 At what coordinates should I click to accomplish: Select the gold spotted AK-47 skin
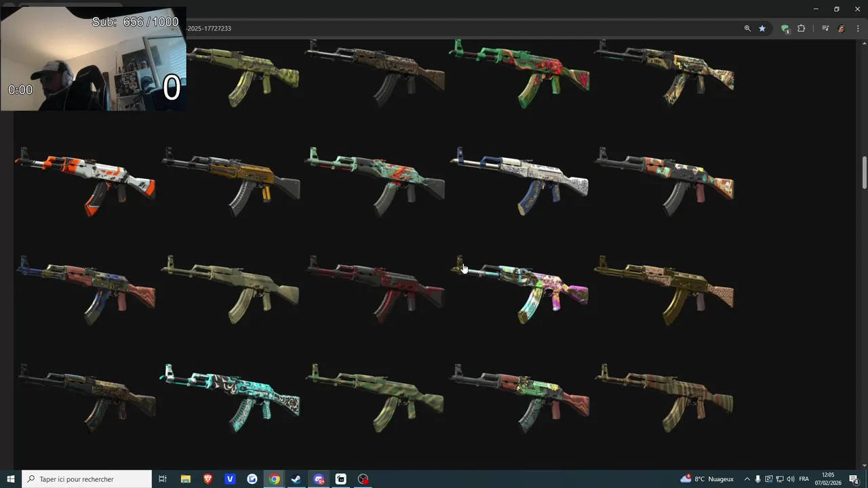(x=665, y=289)
